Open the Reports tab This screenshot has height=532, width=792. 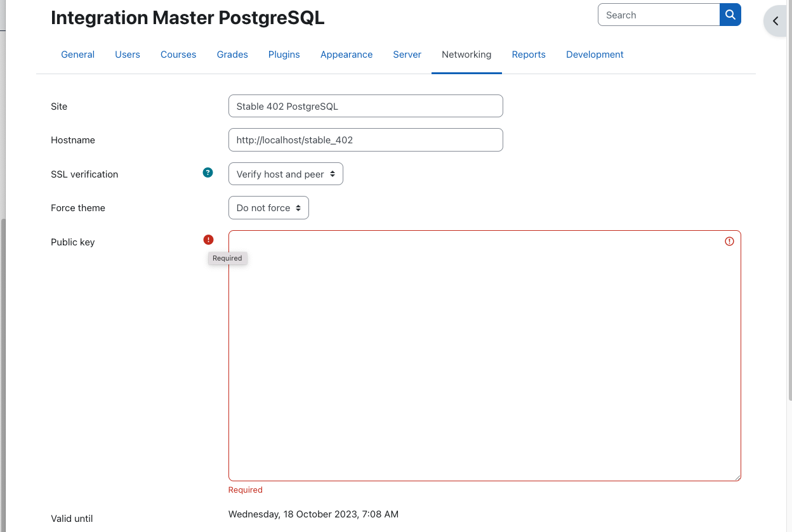point(529,55)
